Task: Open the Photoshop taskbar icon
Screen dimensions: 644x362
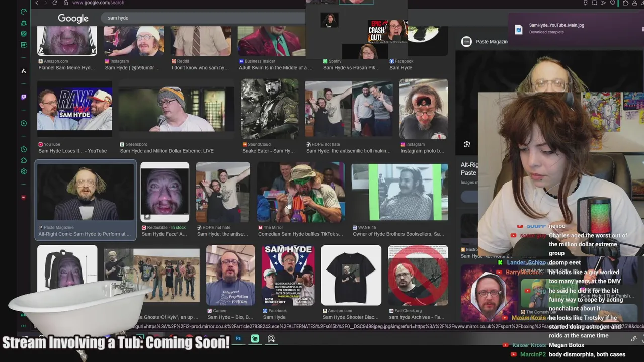Action: click(x=238, y=339)
